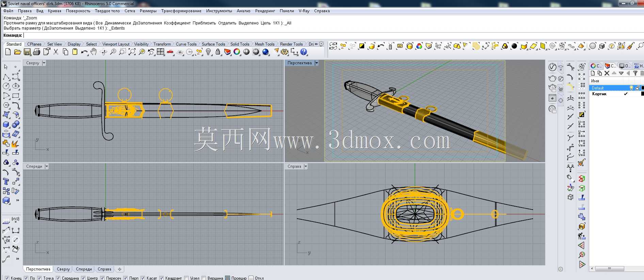This screenshot has width=644, height=280.
Task: Expand hidden toolbar tabs with chevron
Action: click(316, 44)
